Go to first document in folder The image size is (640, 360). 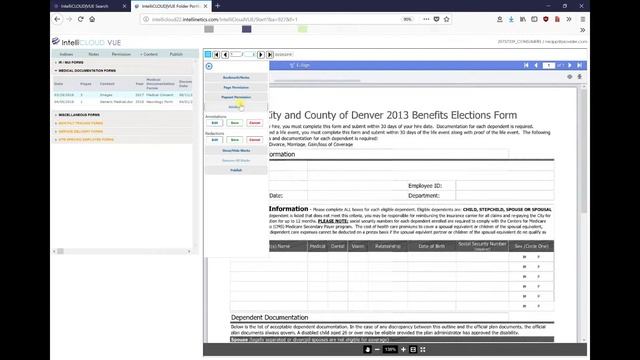216,54
